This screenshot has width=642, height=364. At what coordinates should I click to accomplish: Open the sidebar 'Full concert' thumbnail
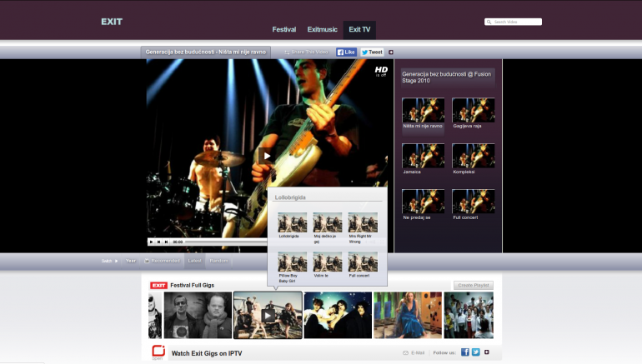474,202
